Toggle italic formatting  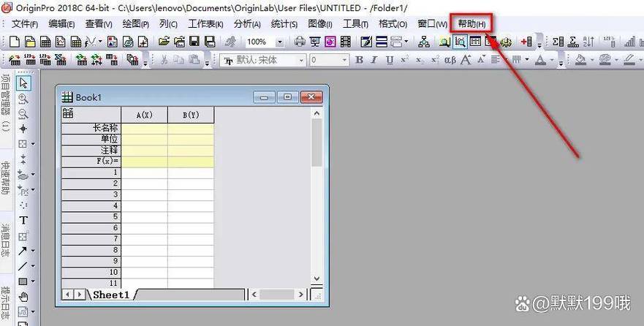374,61
